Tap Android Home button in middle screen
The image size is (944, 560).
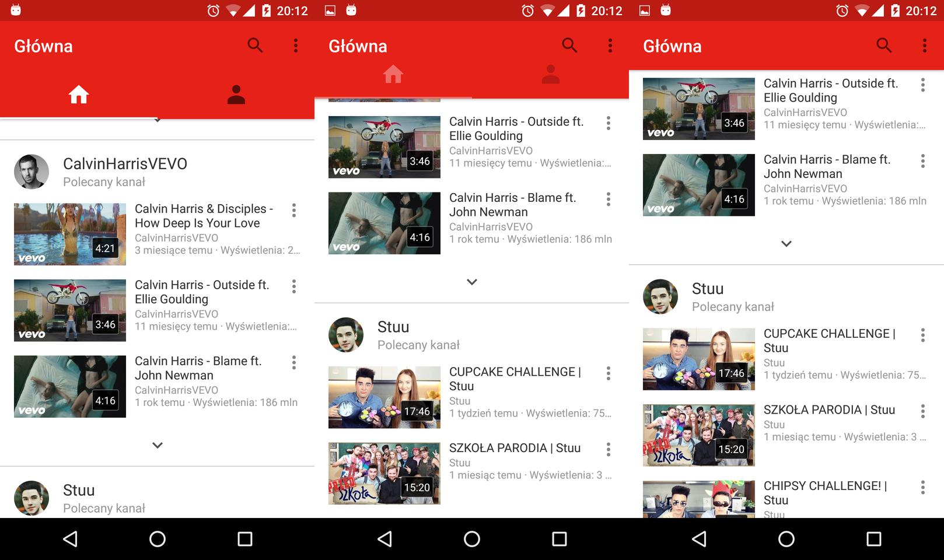coord(472,539)
